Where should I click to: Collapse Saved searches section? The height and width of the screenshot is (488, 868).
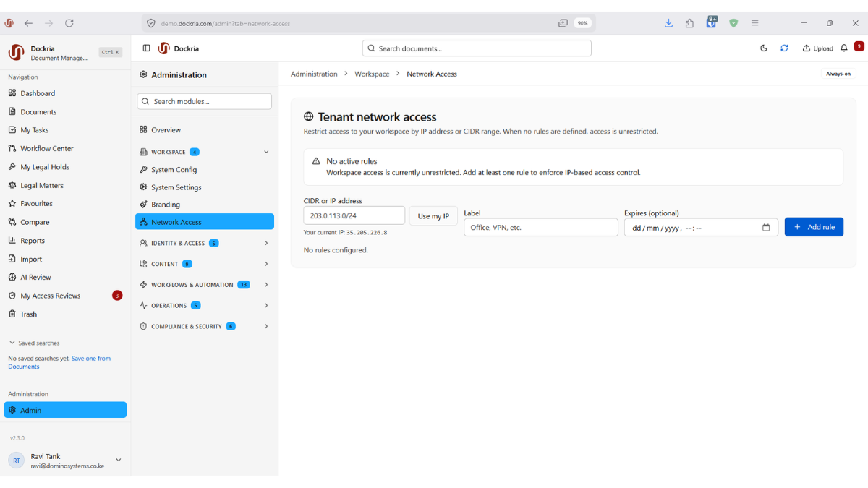tap(34, 343)
